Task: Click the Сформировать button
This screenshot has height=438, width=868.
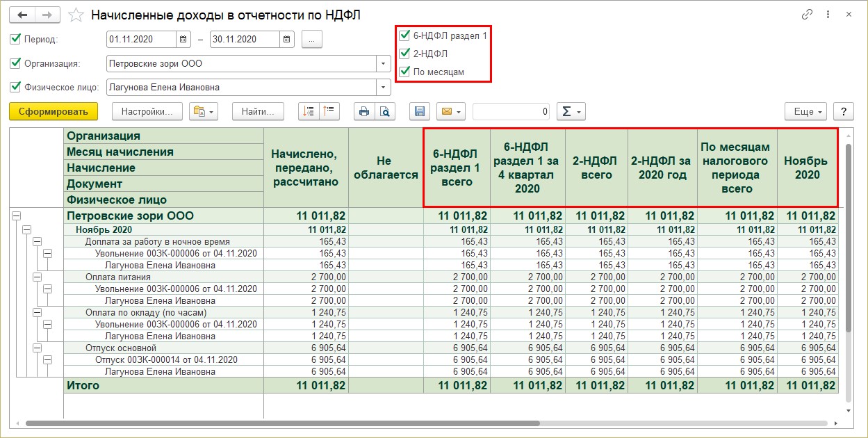Action: coord(54,111)
